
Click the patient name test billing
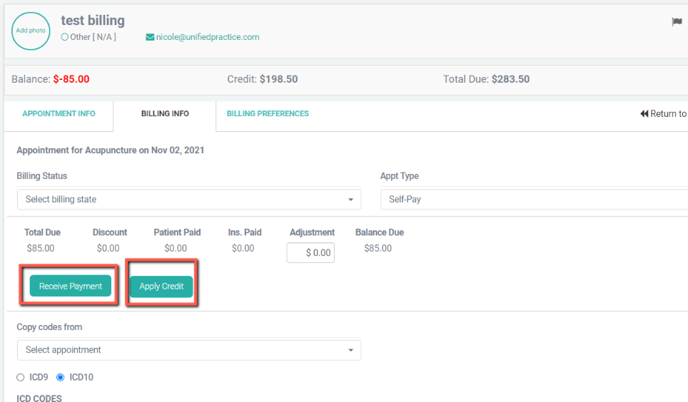[x=93, y=20]
